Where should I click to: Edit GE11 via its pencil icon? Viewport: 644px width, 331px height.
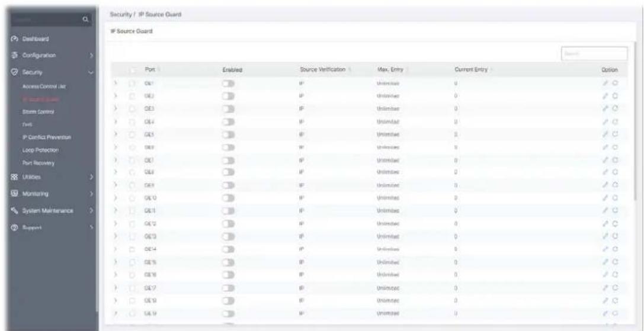[605, 211]
